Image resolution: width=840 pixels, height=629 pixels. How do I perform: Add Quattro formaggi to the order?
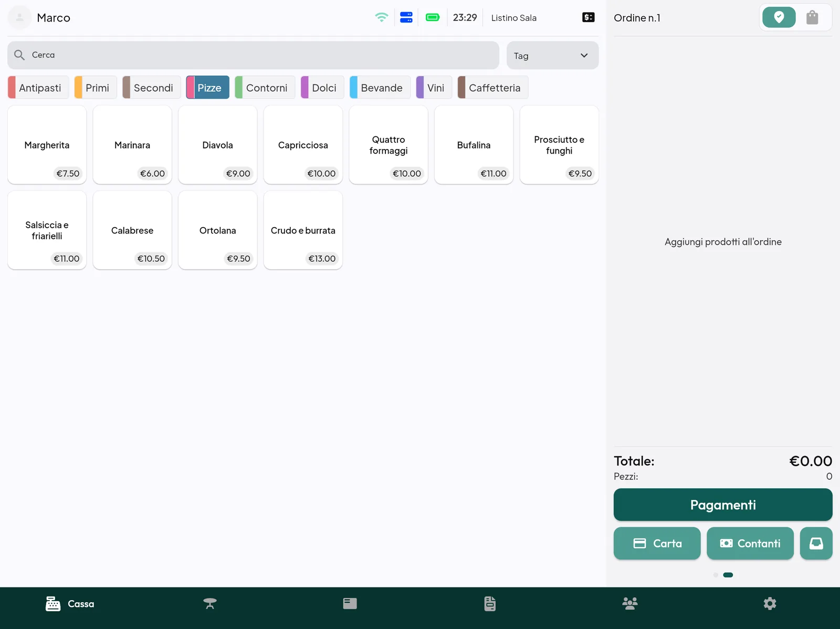(388, 145)
